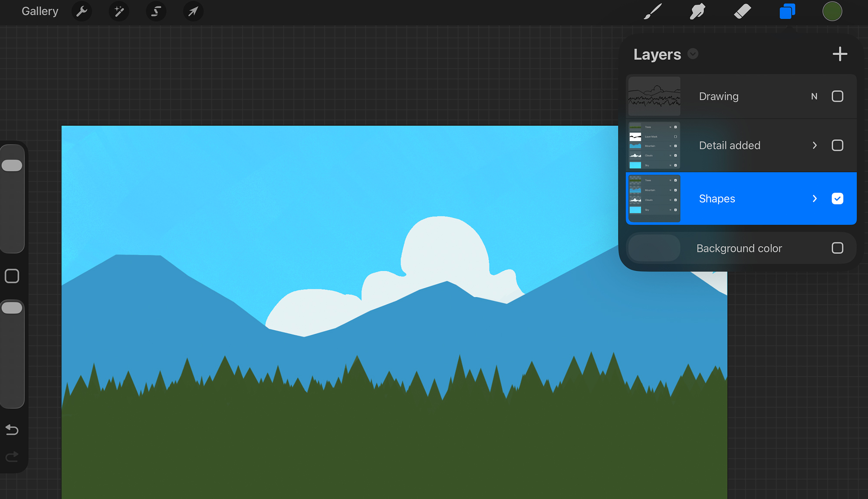The width and height of the screenshot is (868, 499).
Task: Toggle Background color layer visibility
Action: point(837,248)
